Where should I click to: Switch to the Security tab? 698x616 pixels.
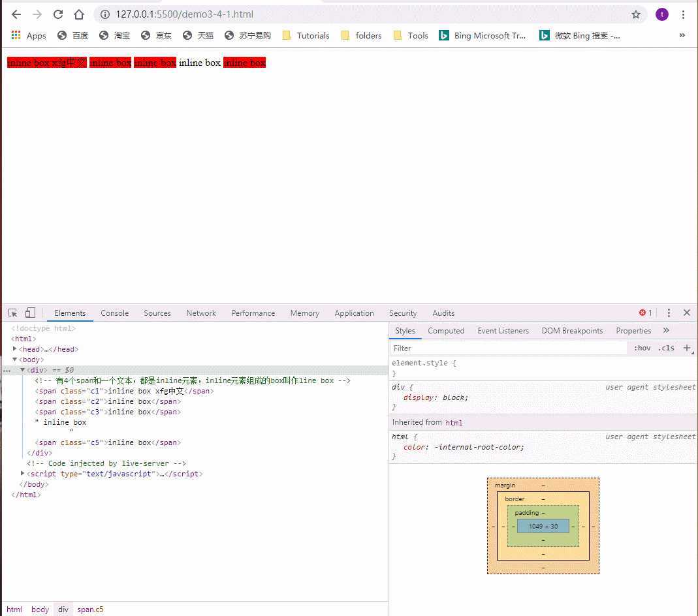click(x=403, y=313)
